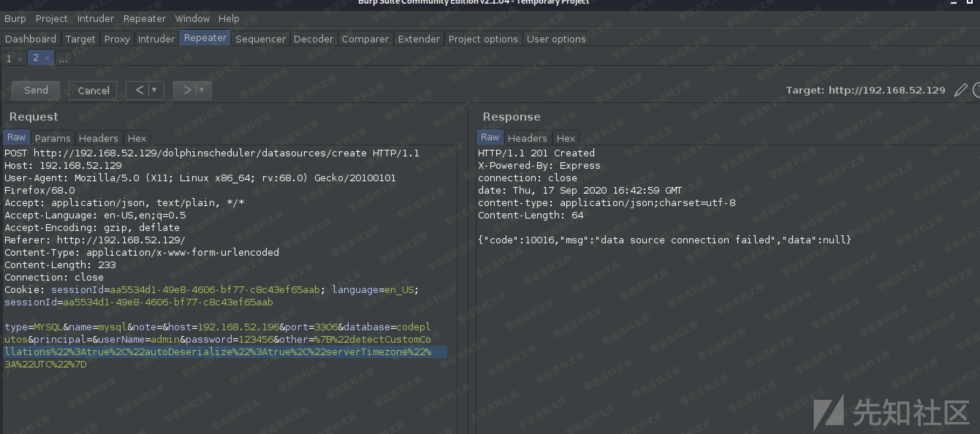The width and height of the screenshot is (980, 434).
Task: Switch to the Comparer tab
Action: tap(365, 39)
